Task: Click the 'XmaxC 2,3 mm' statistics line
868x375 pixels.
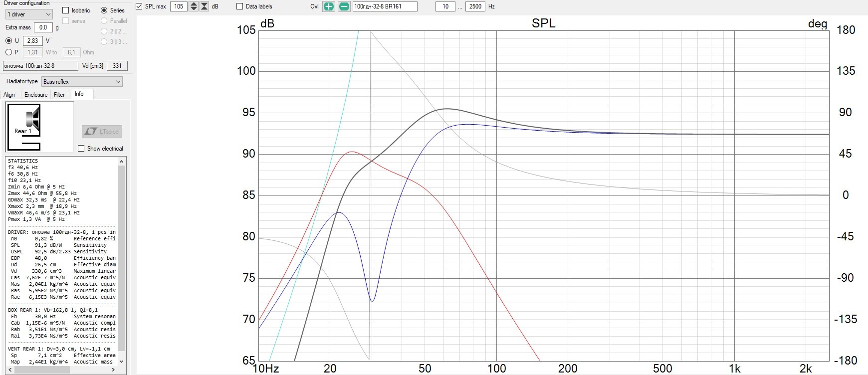Action: coord(42,206)
